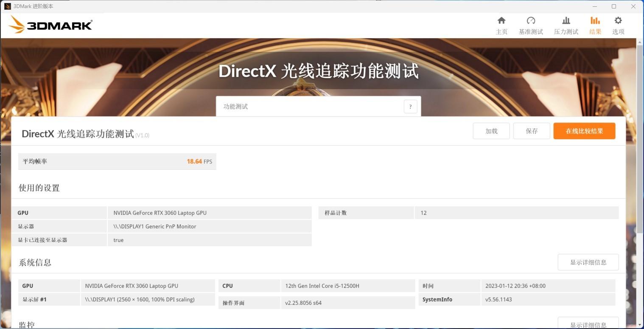644x329 pixels.
Task: Click the CPU value i5-12500H cell
Action: point(348,286)
